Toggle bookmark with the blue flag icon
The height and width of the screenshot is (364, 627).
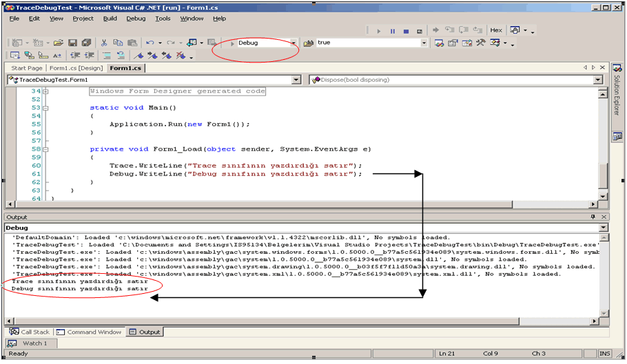click(138, 56)
